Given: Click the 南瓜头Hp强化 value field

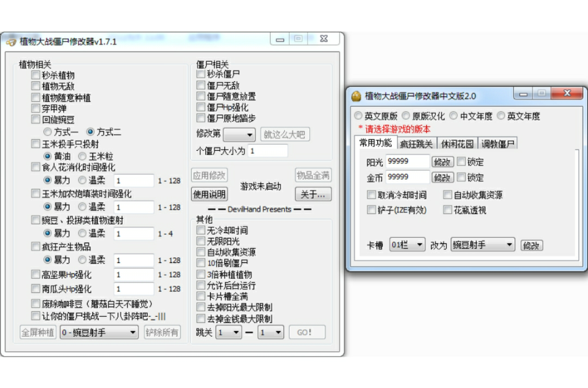Looking at the screenshot, I should click(x=134, y=289).
